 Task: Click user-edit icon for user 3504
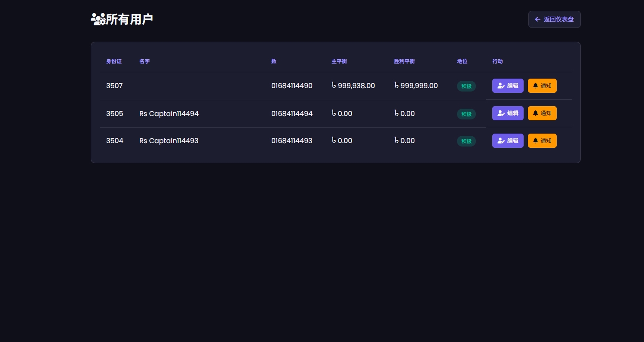pyautogui.click(x=501, y=141)
